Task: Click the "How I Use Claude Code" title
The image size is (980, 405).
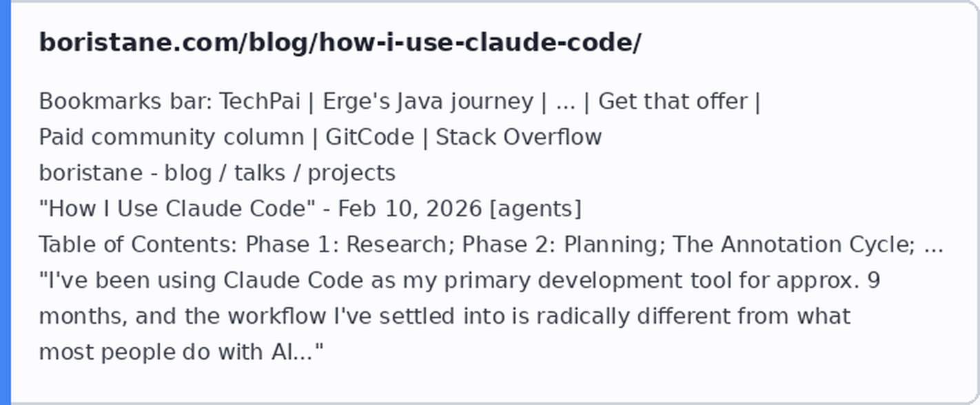Action: coord(177,209)
